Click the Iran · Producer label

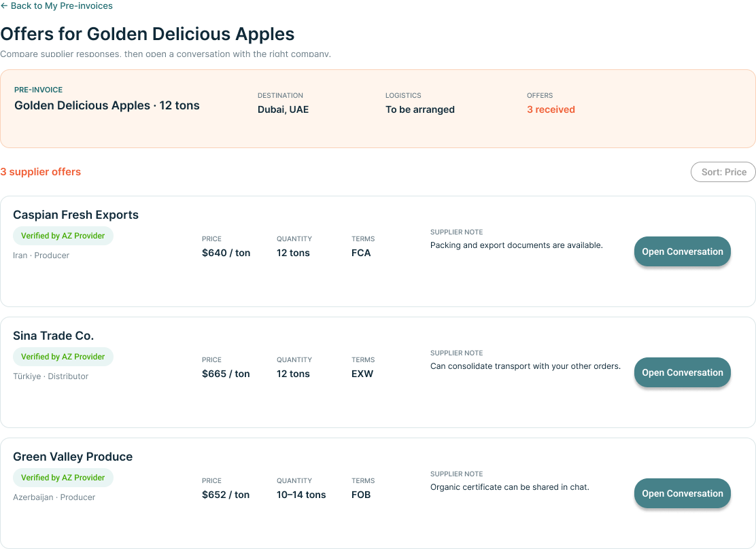pos(41,255)
